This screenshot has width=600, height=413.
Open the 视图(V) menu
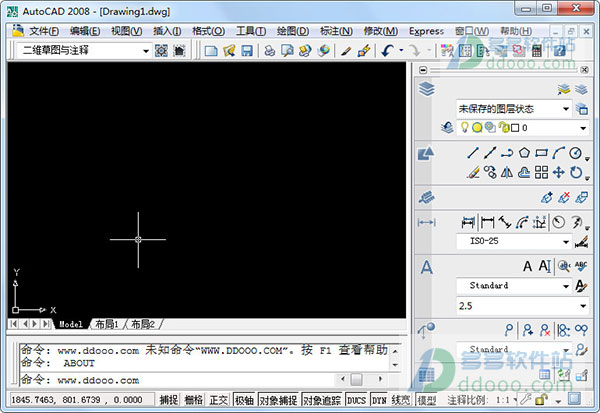127,31
